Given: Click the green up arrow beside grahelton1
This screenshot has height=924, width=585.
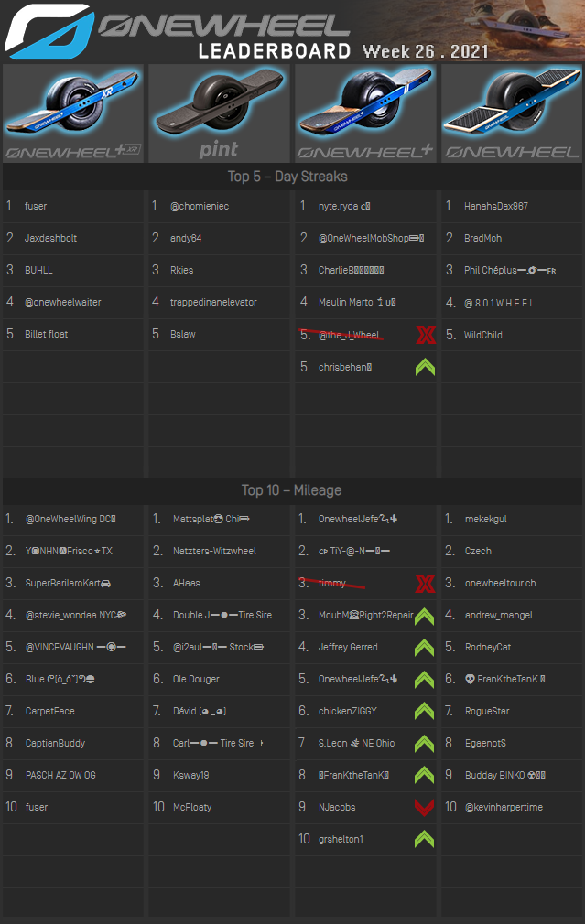Looking at the screenshot, I should (x=425, y=839).
